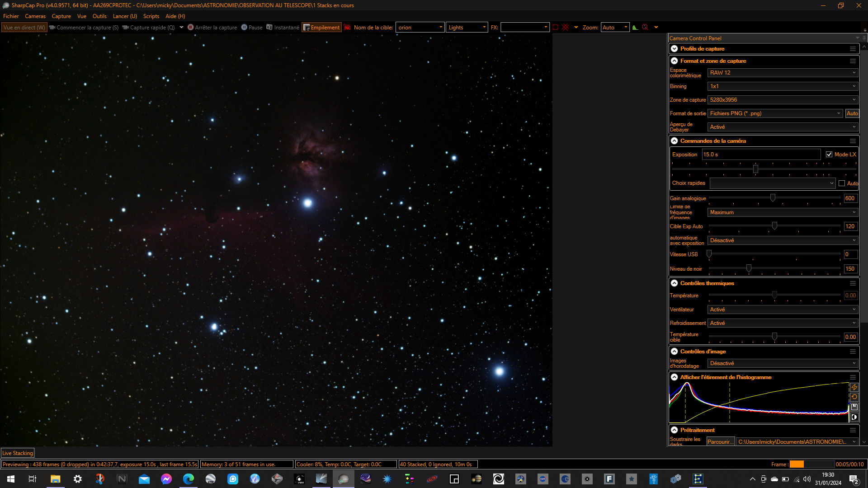
Task: Click the Exposition 15.0 s input field
Action: pyautogui.click(x=761, y=155)
